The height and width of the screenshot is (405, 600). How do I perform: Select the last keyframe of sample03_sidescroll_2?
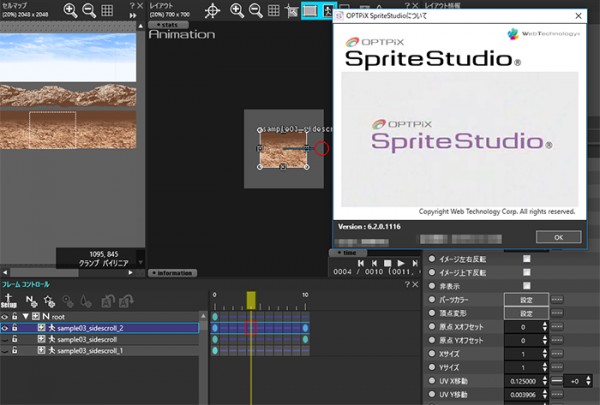(305, 328)
